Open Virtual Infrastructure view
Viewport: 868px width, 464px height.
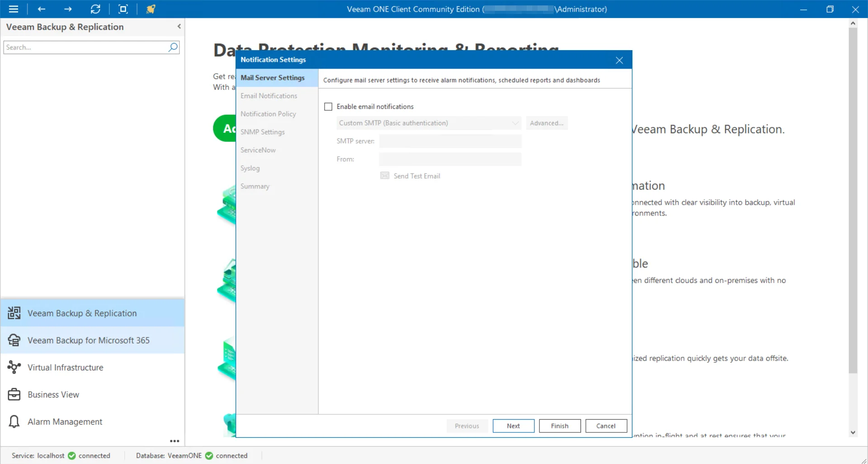pos(65,367)
